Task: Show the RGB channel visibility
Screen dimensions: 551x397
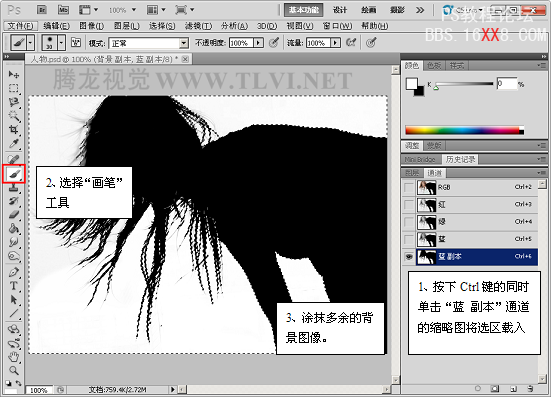Action: coord(409,187)
